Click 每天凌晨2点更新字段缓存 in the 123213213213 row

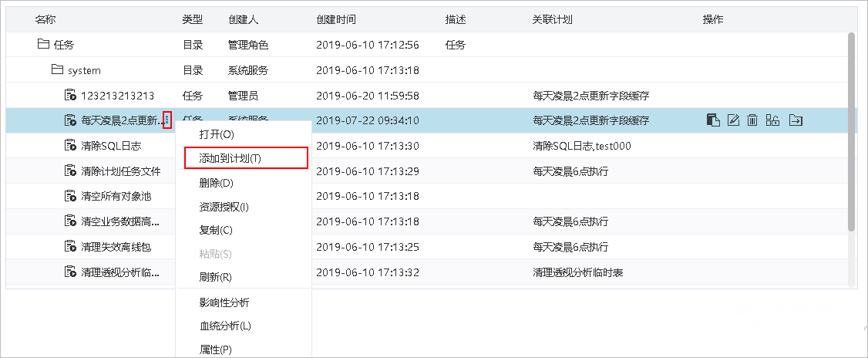pyautogui.click(x=590, y=96)
